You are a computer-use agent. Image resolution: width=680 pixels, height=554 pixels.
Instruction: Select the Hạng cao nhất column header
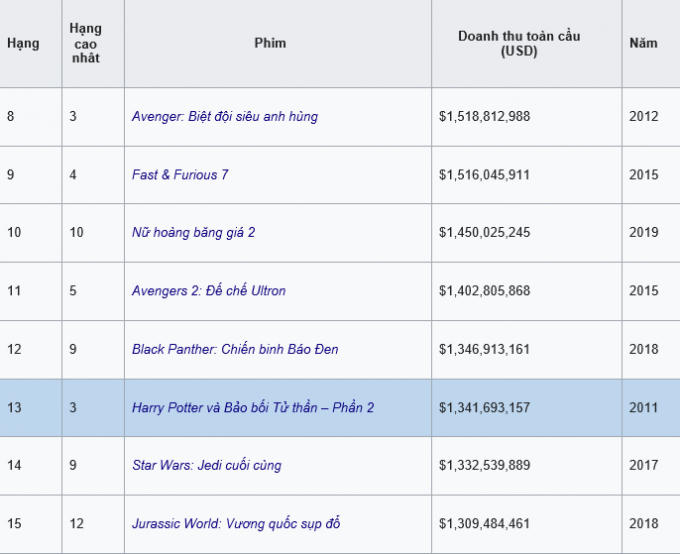(86, 44)
